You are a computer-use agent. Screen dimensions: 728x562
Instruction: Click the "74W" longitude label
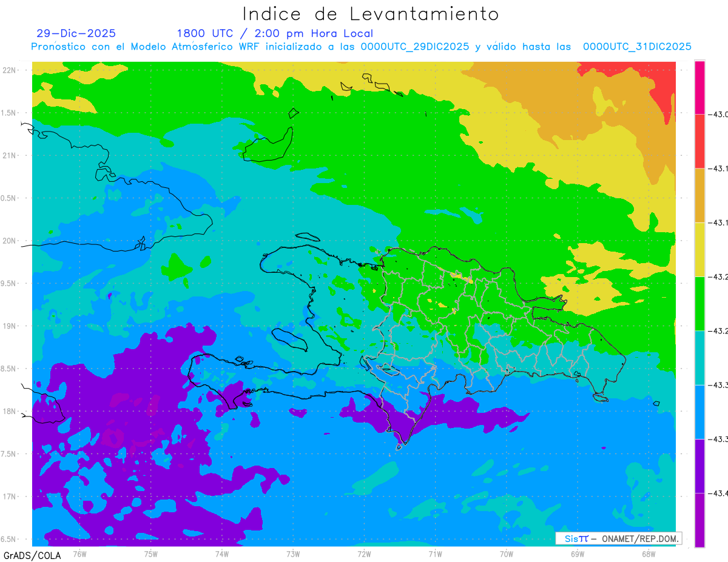tap(221, 554)
